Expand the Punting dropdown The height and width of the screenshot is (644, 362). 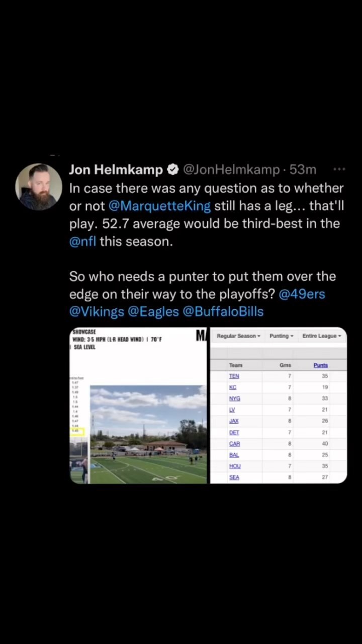tap(281, 336)
